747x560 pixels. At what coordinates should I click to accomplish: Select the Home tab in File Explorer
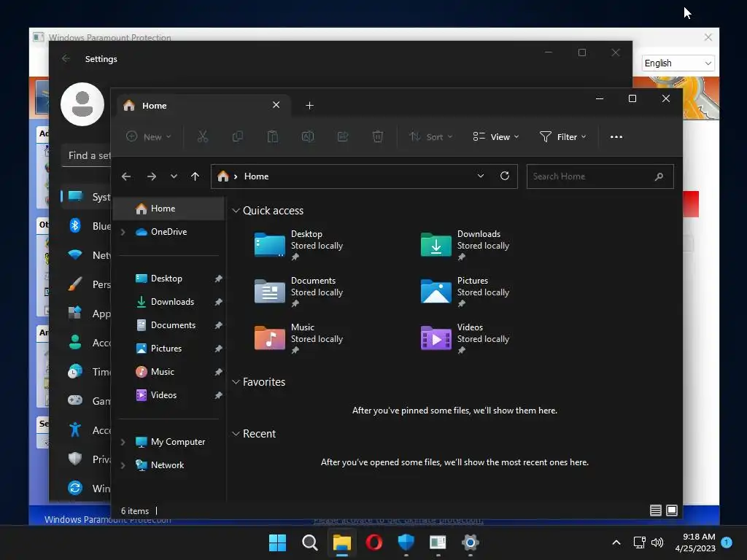pos(203,105)
